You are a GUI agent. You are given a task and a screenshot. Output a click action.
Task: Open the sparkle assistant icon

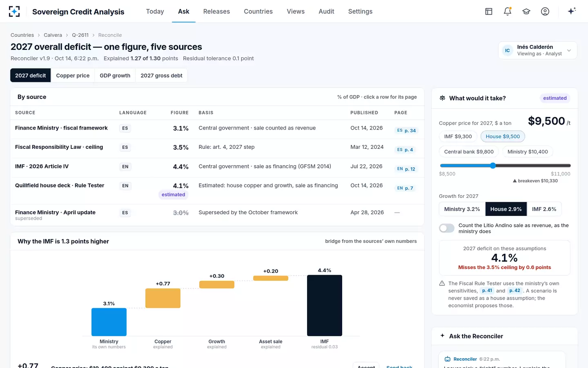(x=572, y=11)
